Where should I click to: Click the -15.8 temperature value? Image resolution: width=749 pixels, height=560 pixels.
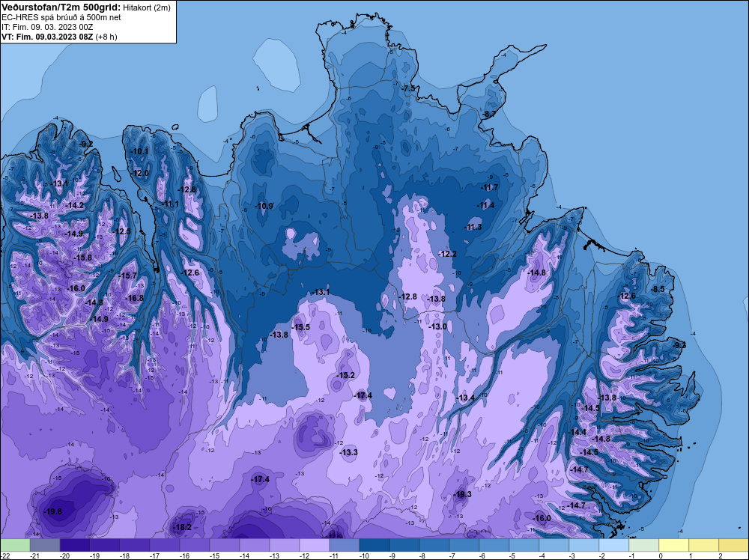coord(82,258)
